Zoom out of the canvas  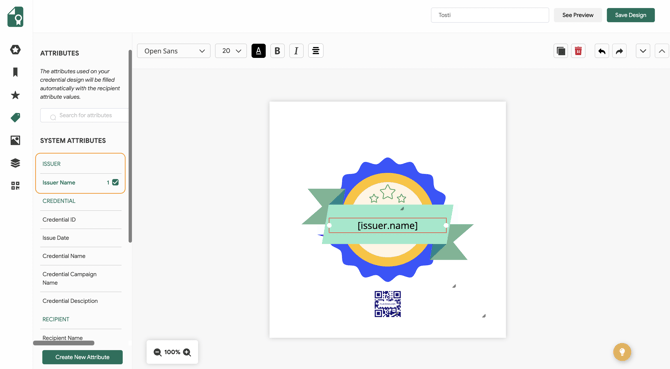[x=158, y=352]
